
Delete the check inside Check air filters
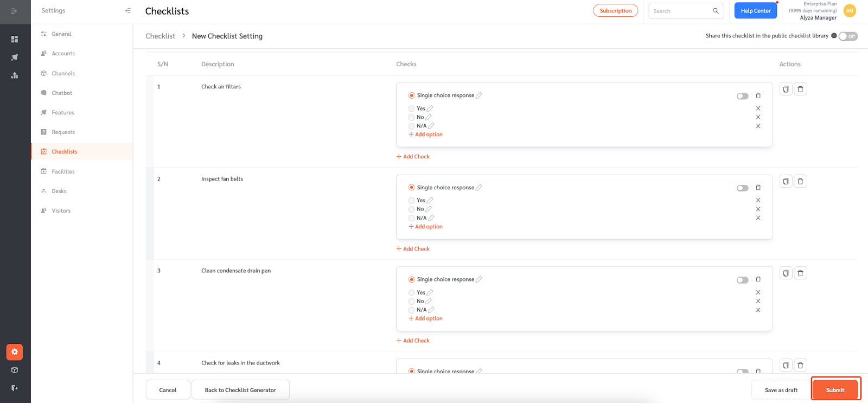(x=758, y=95)
